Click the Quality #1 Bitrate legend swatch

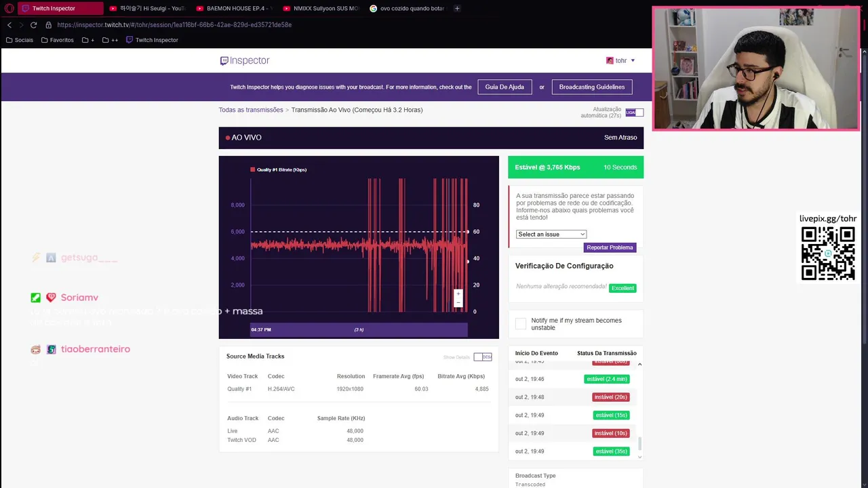coord(253,169)
